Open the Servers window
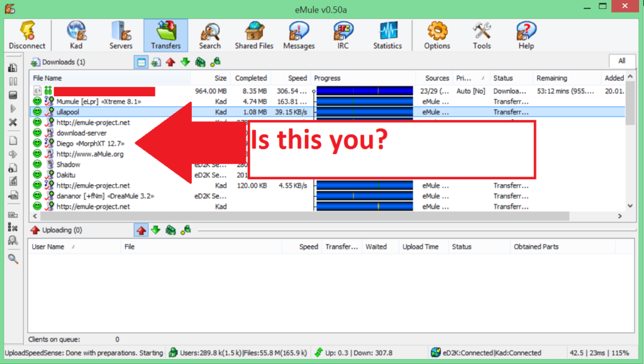The height and width of the screenshot is (364, 644). (121, 35)
